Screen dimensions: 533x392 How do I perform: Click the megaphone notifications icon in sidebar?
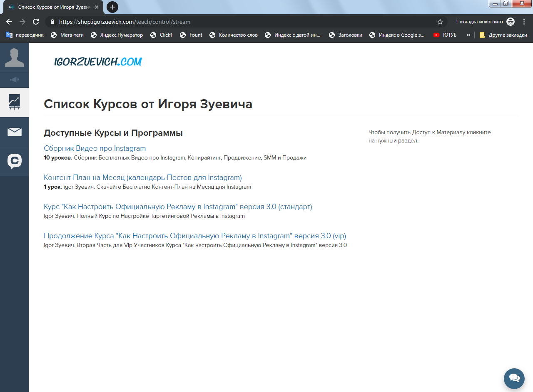[x=15, y=80]
